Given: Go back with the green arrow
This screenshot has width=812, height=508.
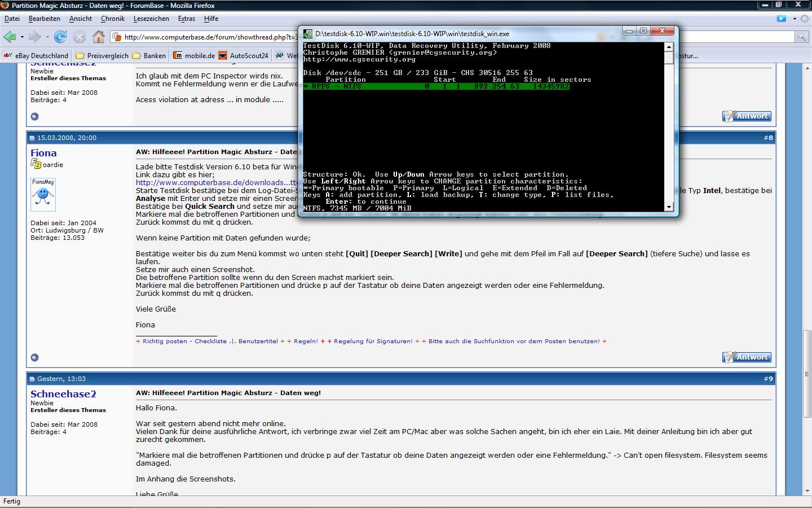Looking at the screenshot, I should coord(10,37).
